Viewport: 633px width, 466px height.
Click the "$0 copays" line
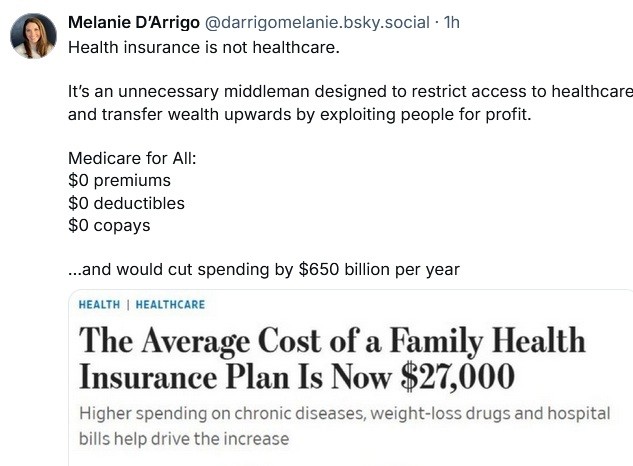coord(109,225)
